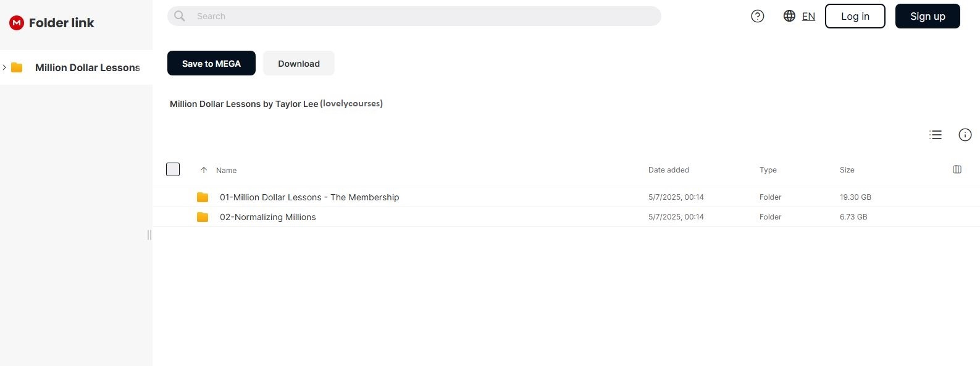Sort by Size column header

click(x=847, y=170)
